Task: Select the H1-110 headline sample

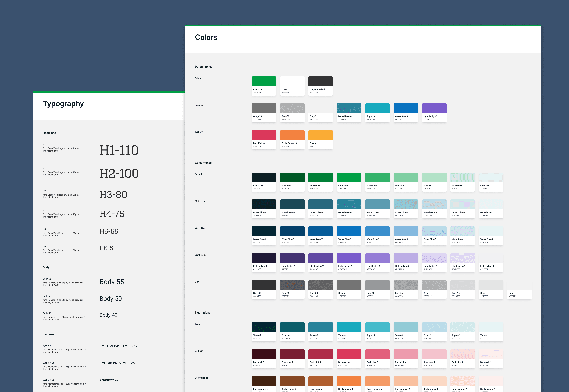Action: pos(119,150)
